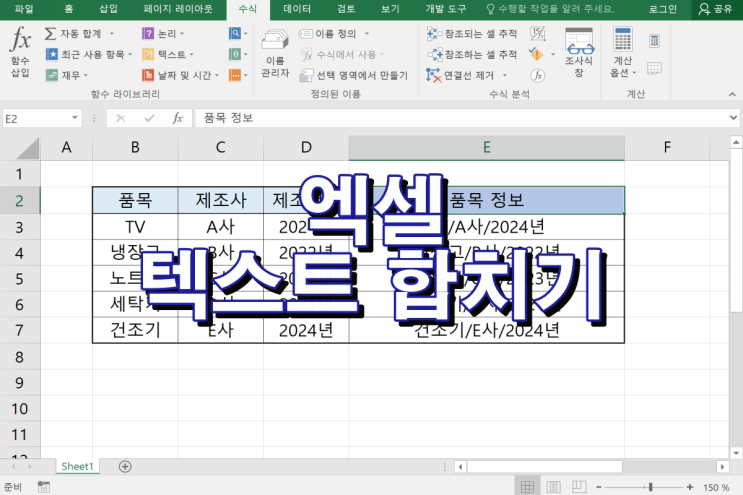
Task: Click the vertical scroll down arrow
Action: click(x=736, y=453)
